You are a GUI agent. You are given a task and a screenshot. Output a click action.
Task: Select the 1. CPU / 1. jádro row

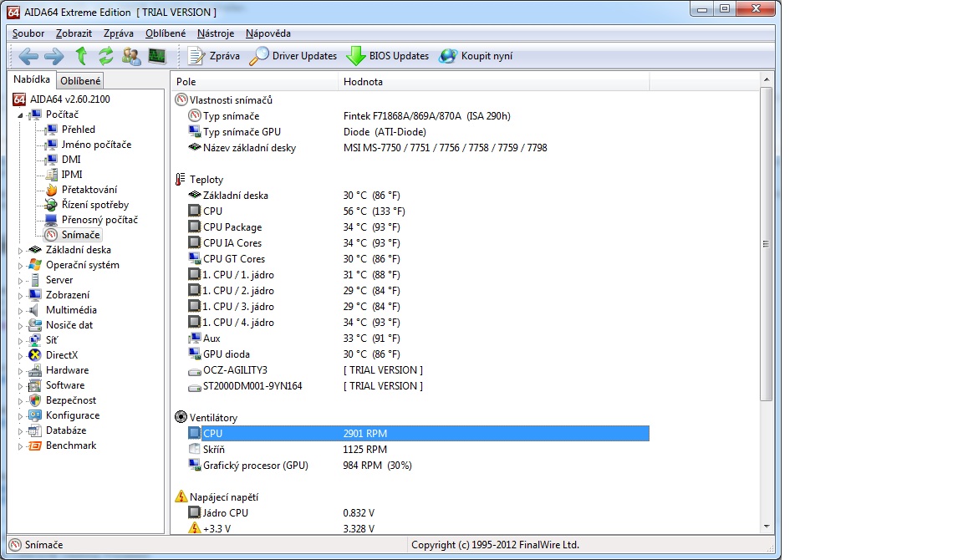(x=418, y=275)
